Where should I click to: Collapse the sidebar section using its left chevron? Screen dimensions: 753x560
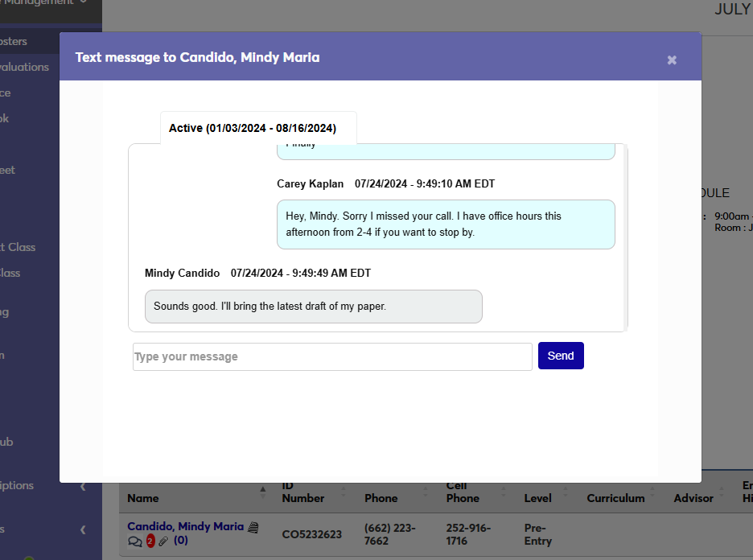coord(82,487)
